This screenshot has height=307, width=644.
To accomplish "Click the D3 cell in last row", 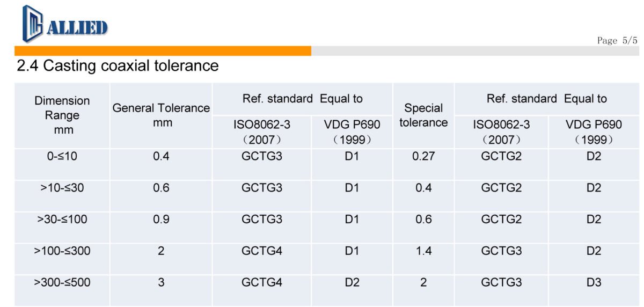I will [x=594, y=282].
